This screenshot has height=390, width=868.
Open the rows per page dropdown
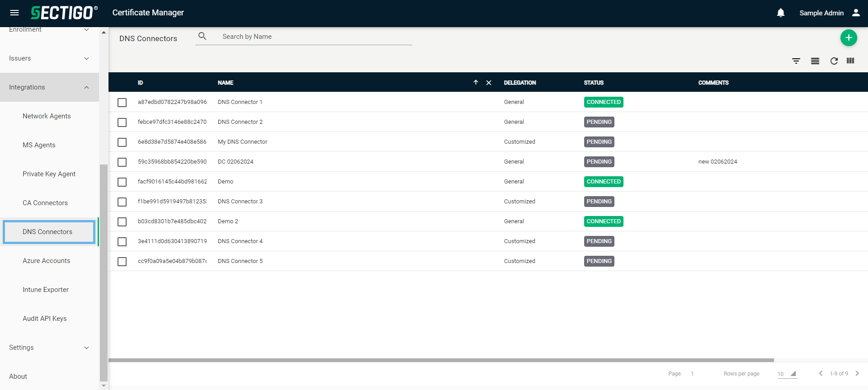(787, 374)
